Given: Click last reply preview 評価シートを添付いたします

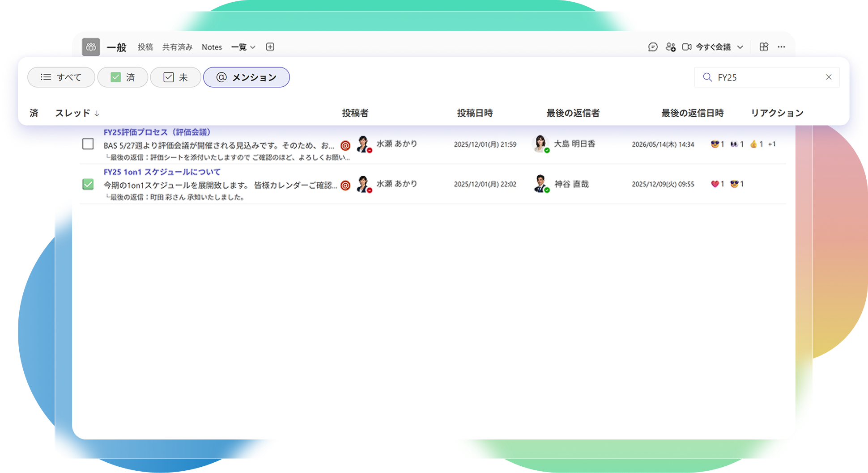Looking at the screenshot, I should click(x=228, y=157).
